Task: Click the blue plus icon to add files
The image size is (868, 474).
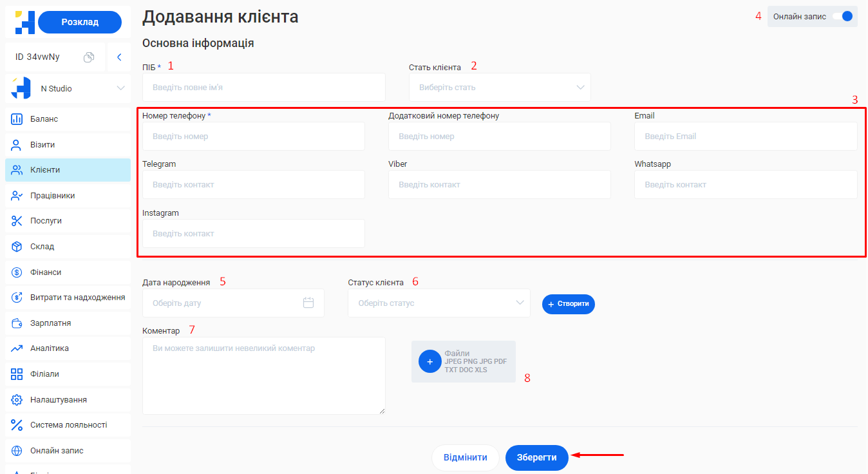Action: tap(429, 362)
